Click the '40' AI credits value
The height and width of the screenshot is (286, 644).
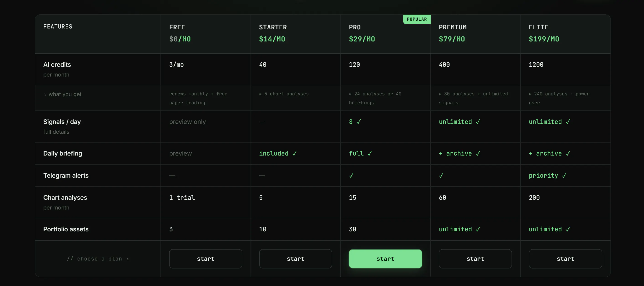[x=263, y=65]
